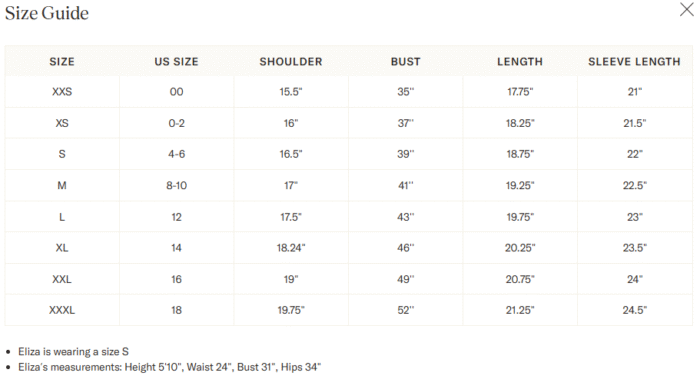Click the US SIZE column header
Viewport: 700px width, 386px height.
click(x=176, y=62)
